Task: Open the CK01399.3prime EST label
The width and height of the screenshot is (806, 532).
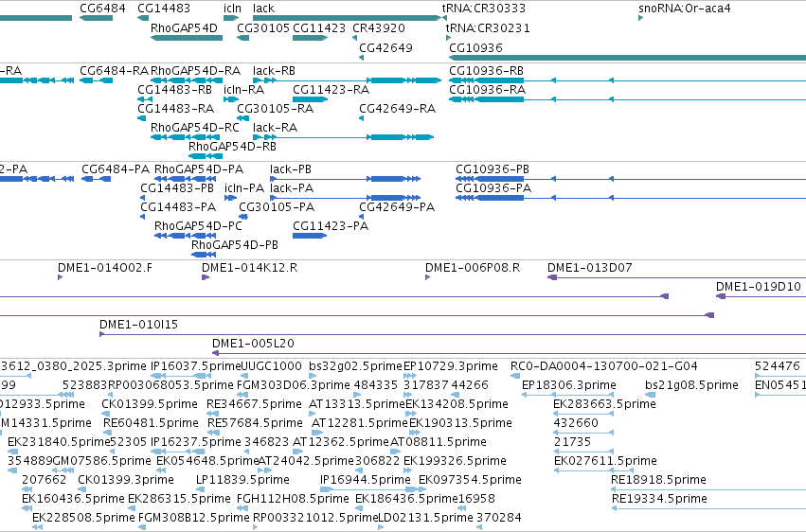Action: click(125, 480)
